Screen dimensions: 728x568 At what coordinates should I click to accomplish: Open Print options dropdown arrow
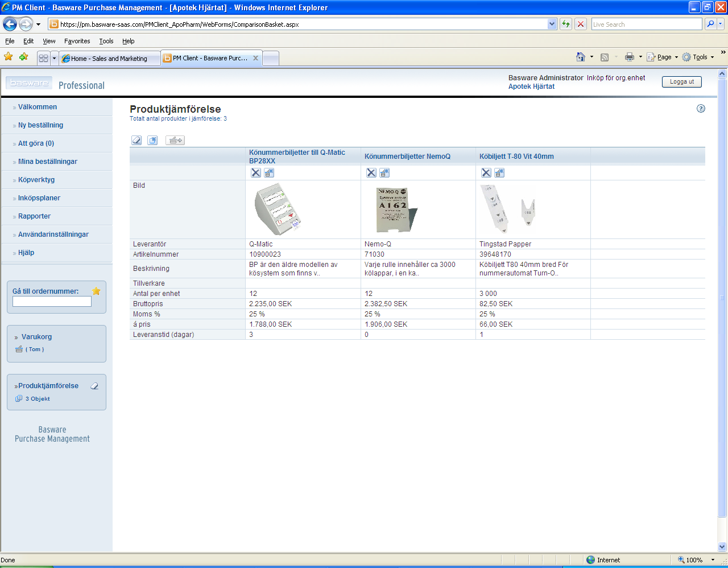click(640, 57)
